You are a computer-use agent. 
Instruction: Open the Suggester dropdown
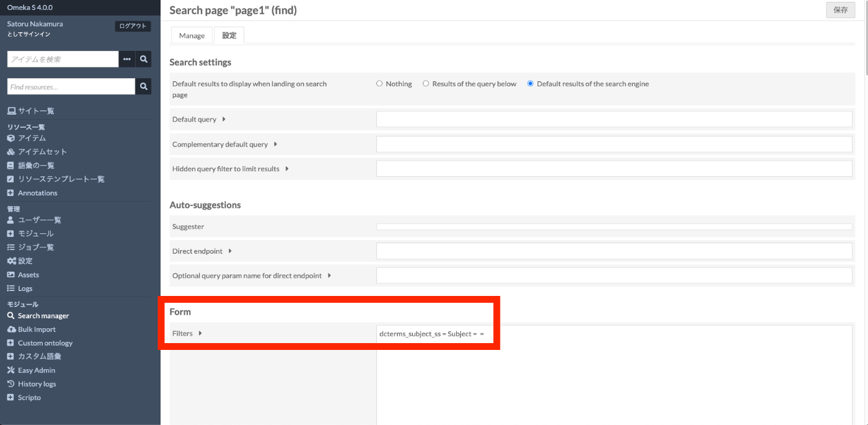tap(614, 227)
